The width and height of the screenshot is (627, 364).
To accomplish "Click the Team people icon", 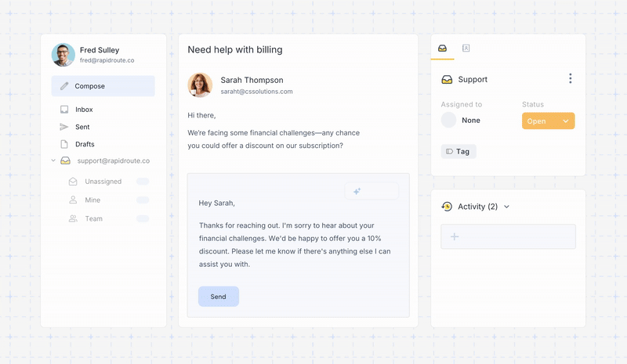I will 73,218.
